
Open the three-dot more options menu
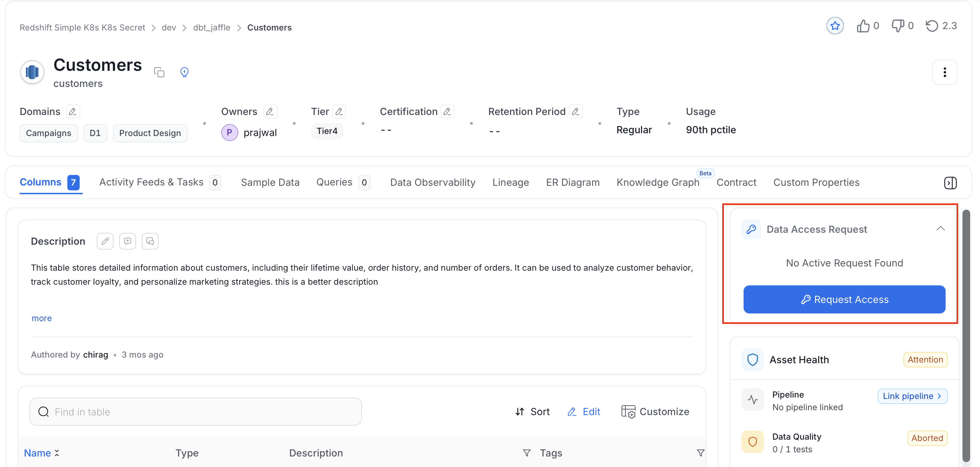(945, 72)
